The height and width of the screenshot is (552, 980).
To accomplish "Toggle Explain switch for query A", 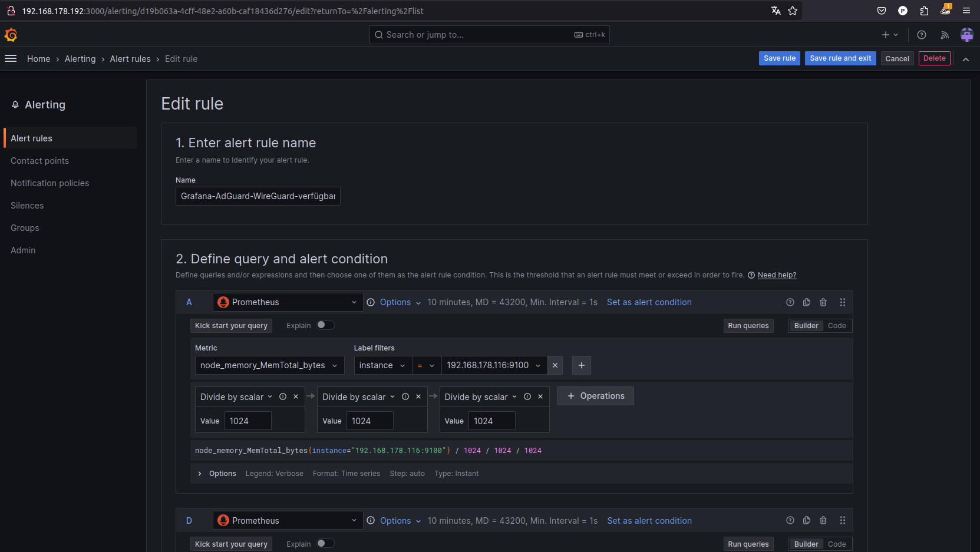I will 325,325.
